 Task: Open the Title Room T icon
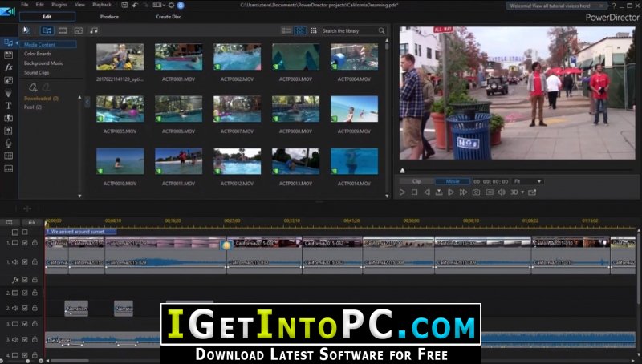tap(8, 106)
